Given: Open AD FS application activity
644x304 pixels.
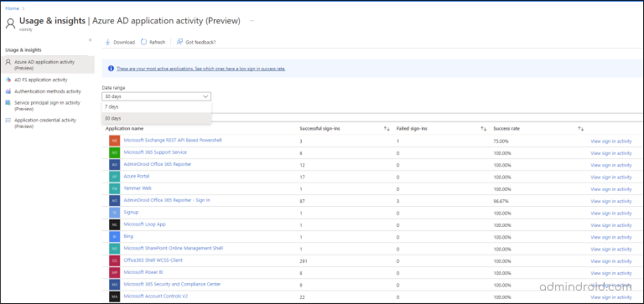Looking at the screenshot, I should (41, 80).
